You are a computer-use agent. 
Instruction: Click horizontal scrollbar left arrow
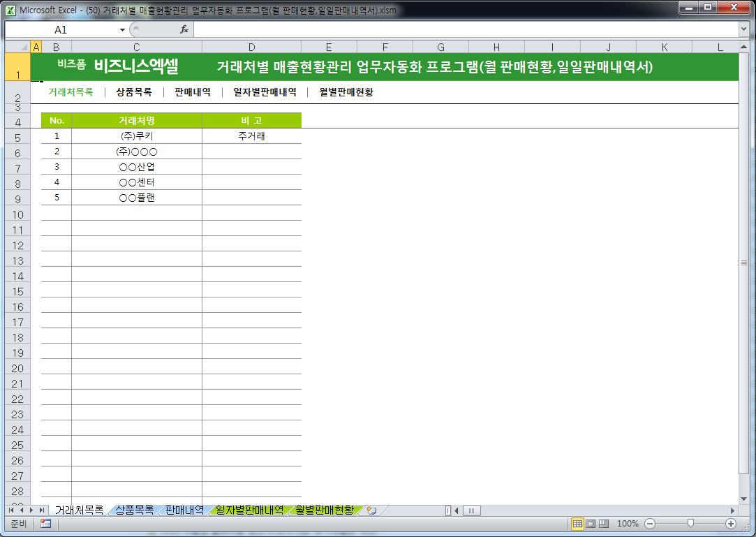pos(456,510)
